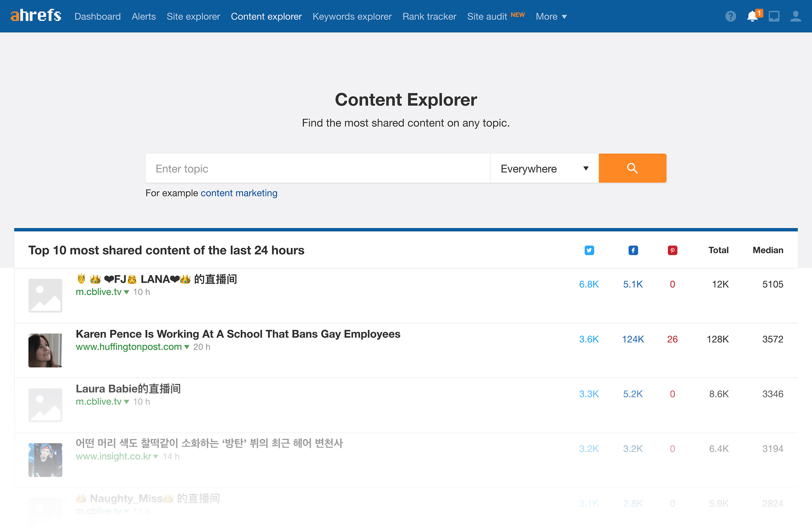Click the orange search magnifier button

tap(632, 168)
